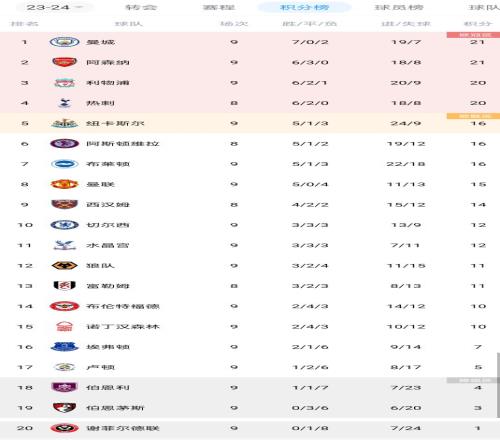Switch to the 球员榜 tab
The height and width of the screenshot is (440, 500).
tap(399, 7)
